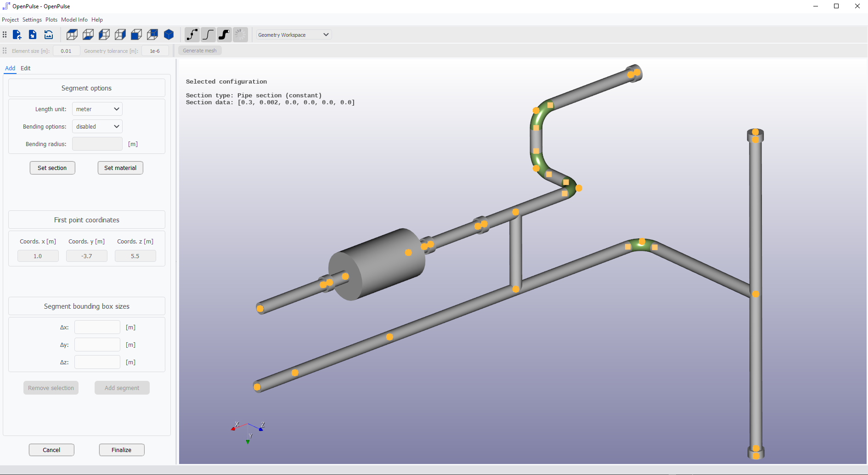
Task: Switch to the Edit tab
Action: pos(25,68)
